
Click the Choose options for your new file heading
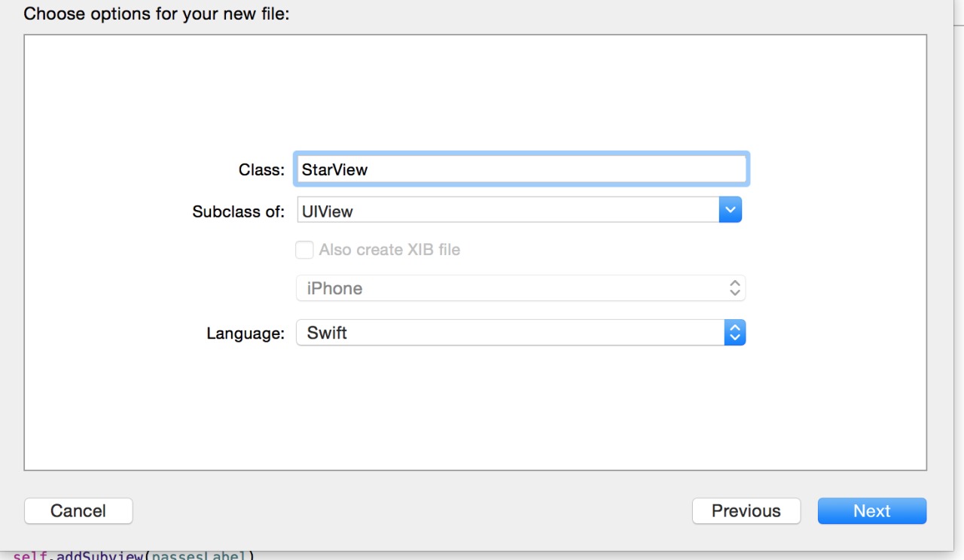pyautogui.click(x=156, y=14)
